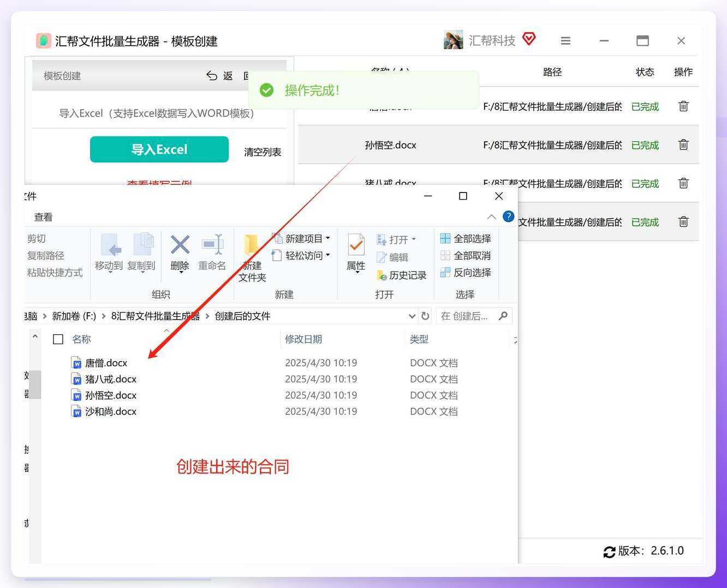Image resolution: width=727 pixels, height=588 pixels.
Task: Open the hamburger menu in title bar
Action: 565,41
